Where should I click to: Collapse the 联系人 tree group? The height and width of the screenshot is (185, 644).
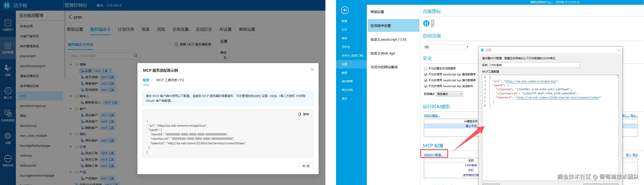[x=71, y=96]
